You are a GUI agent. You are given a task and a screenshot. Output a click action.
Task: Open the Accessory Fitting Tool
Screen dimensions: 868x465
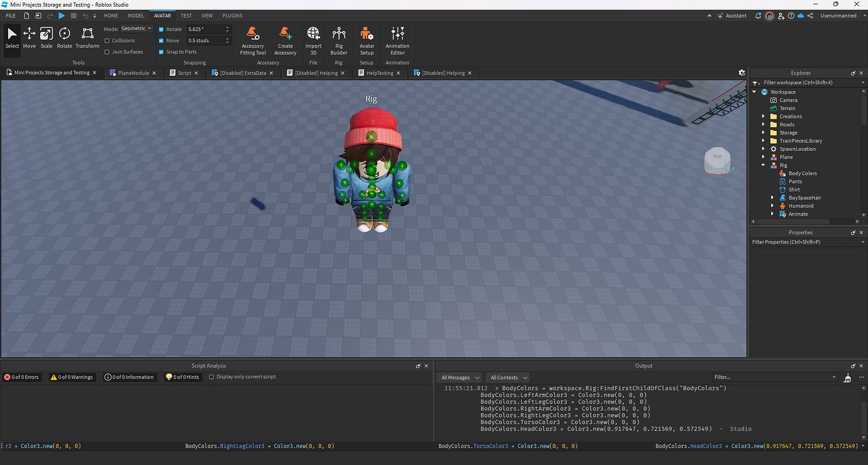(x=253, y=41)
